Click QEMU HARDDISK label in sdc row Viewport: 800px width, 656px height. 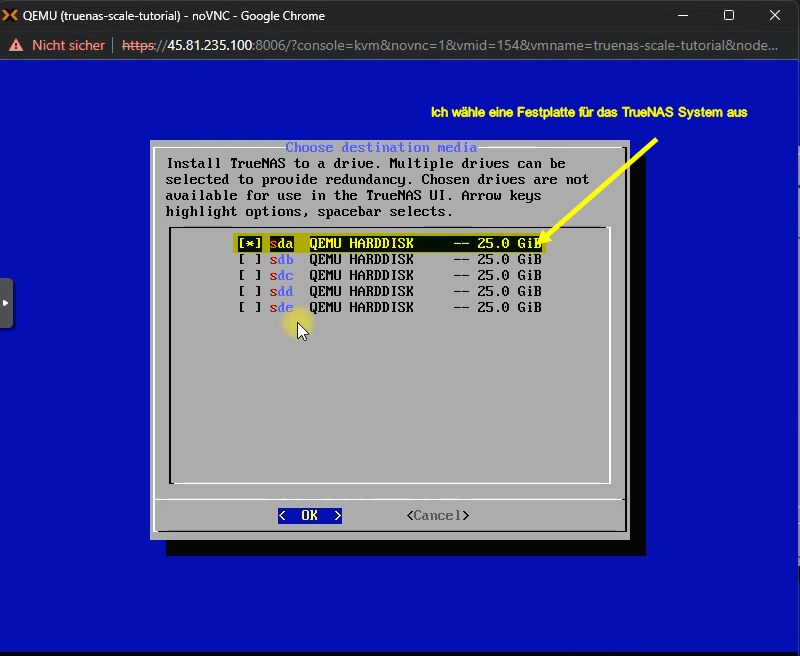(x=361, y=275)
